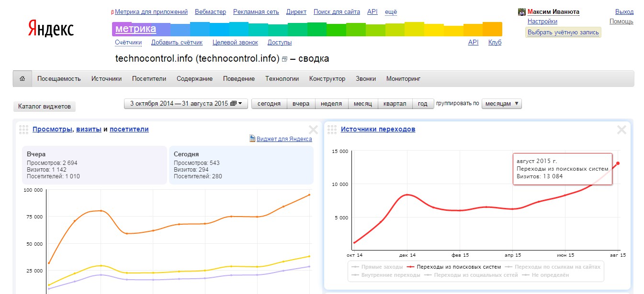Open Посетители menu
Viewport: 644px width, 294px height.
pos(149,79)
